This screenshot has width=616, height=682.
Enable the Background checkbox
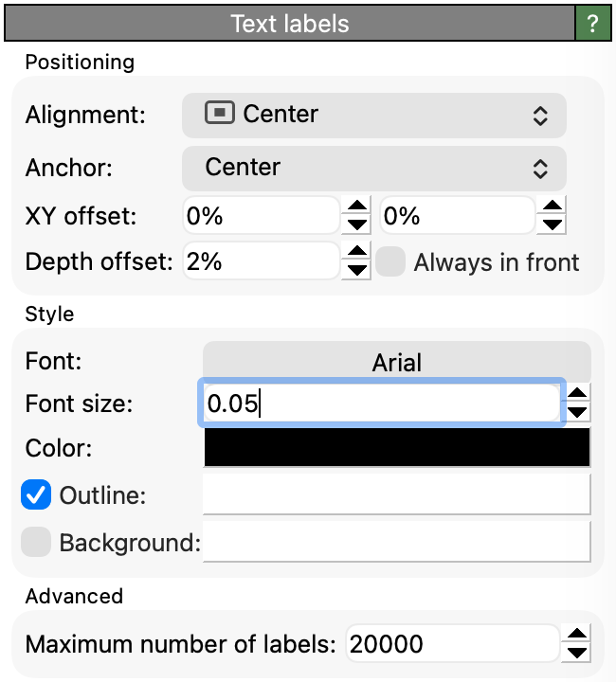point(36,542)
